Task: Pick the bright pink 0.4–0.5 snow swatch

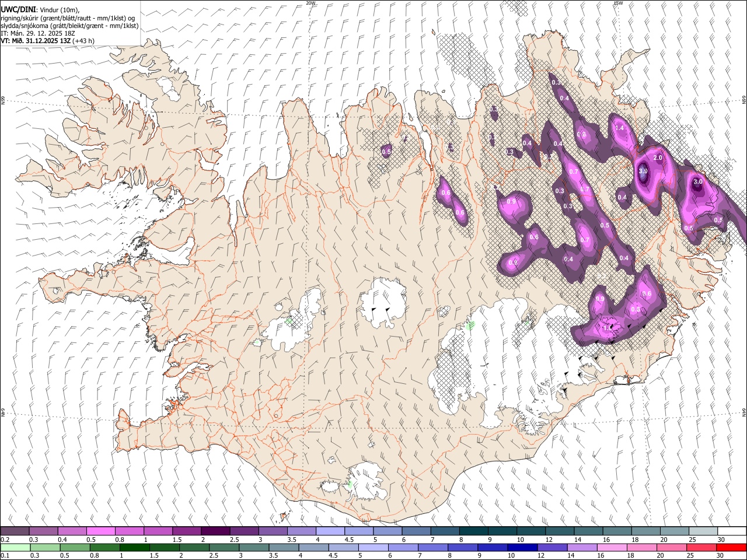Action: pyautogui.click(x=100, y=531)
